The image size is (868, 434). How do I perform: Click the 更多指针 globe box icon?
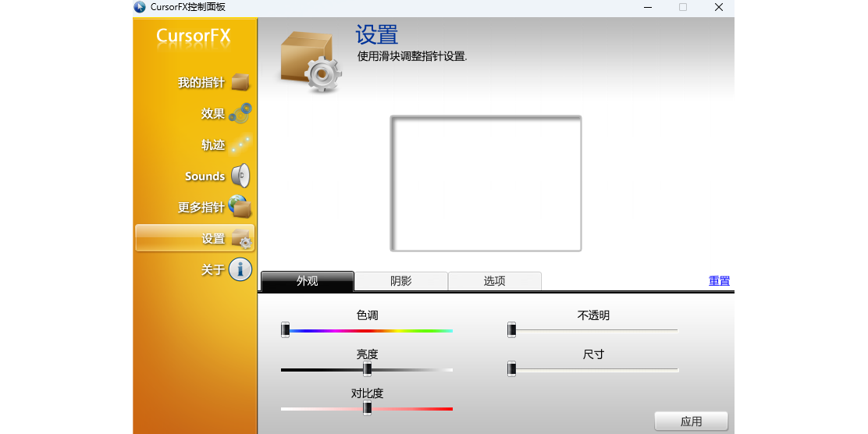240,207
